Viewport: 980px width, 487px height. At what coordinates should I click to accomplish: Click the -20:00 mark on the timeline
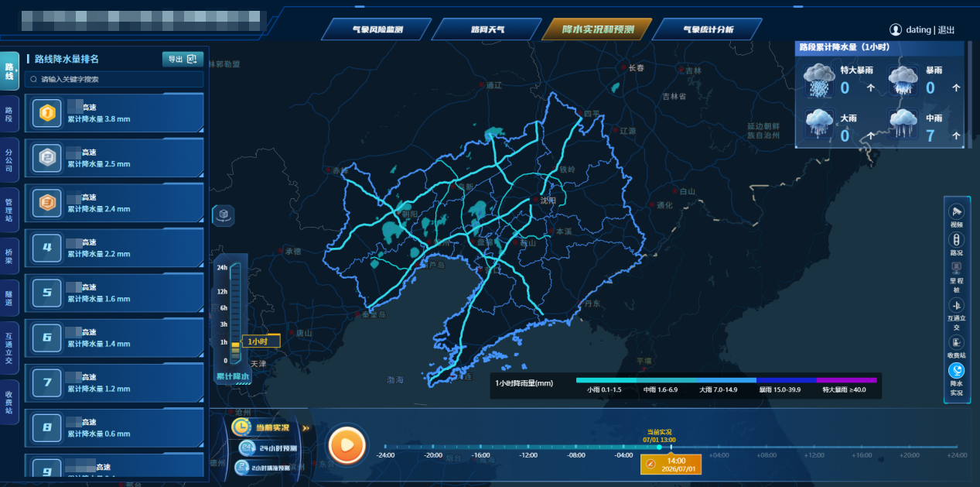(x=433, y=455)
